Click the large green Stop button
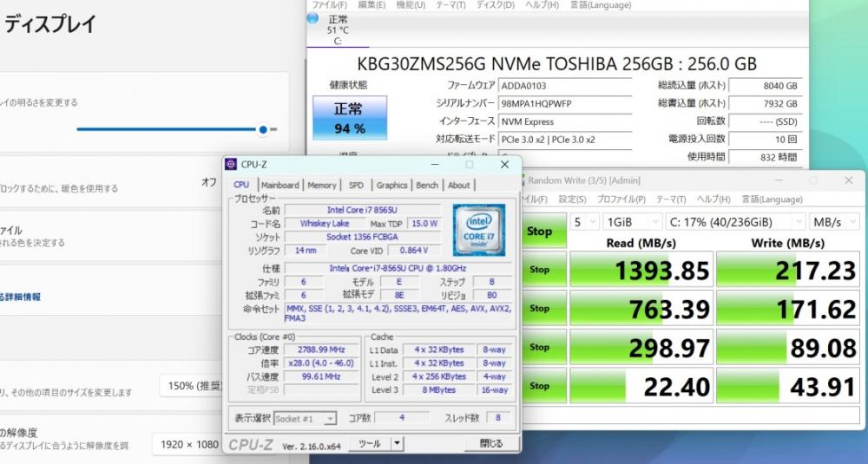 click(540, 231)
